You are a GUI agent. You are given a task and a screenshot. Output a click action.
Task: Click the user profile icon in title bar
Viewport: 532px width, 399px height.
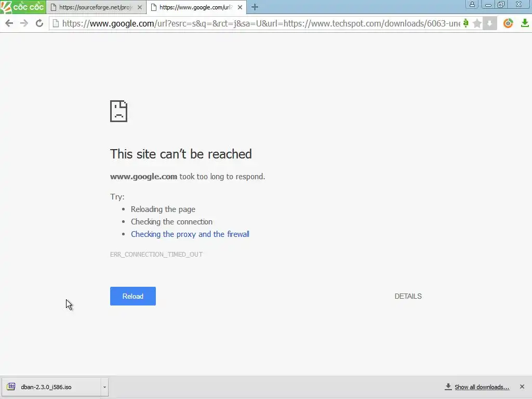(472, 4)
